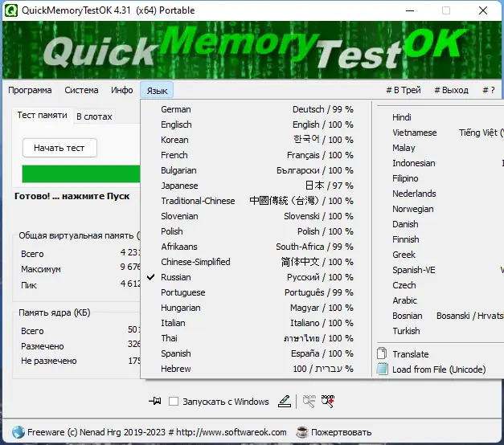Click the pencil edit icon in bottom toolbar
Image resolution: width=504 pixels, height=445 pixels.
(x=285, y=401)
